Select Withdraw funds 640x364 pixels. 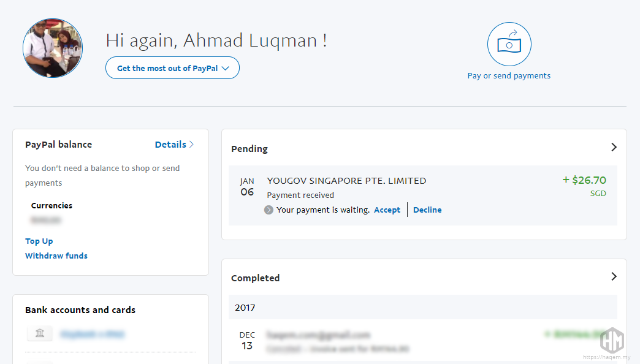pyautogui.click(x=56, y=256)
